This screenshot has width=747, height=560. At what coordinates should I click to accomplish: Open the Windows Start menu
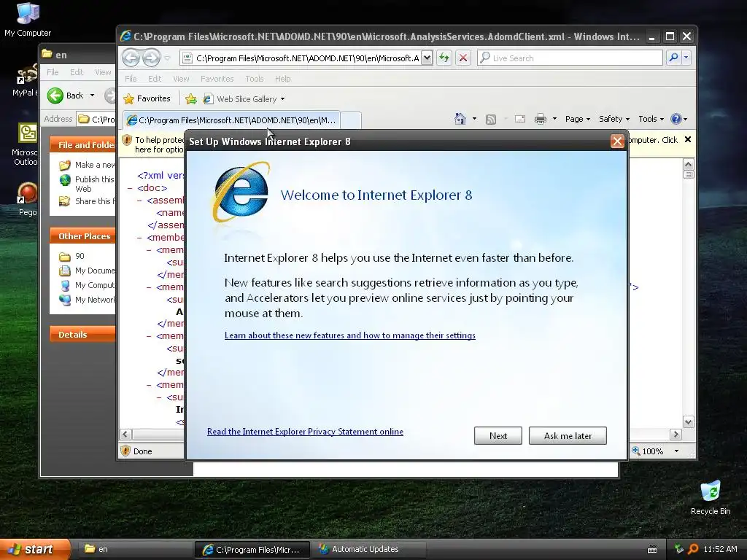[34, 549]
